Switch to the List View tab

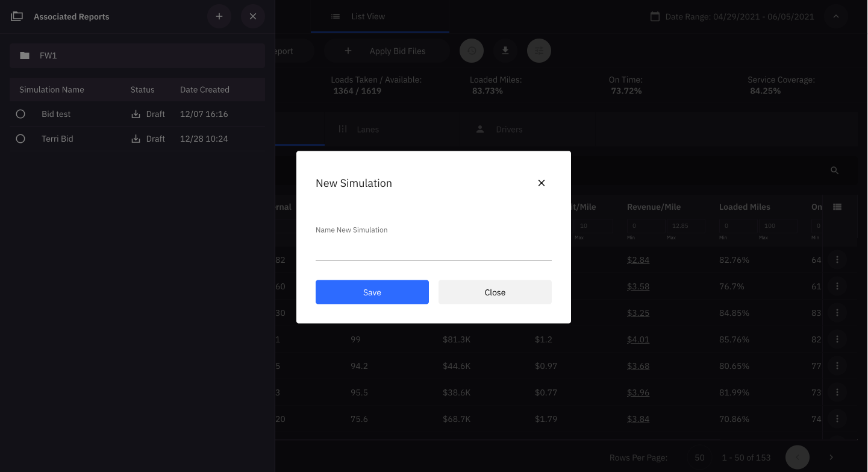[x=368, y=16]
